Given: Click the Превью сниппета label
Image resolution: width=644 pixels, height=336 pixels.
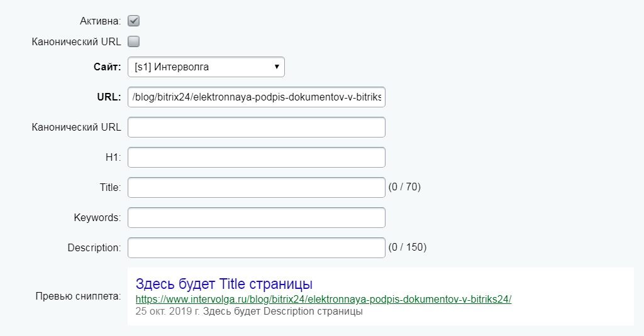Looking at the screenshot, I should click(x=78, y=296).
